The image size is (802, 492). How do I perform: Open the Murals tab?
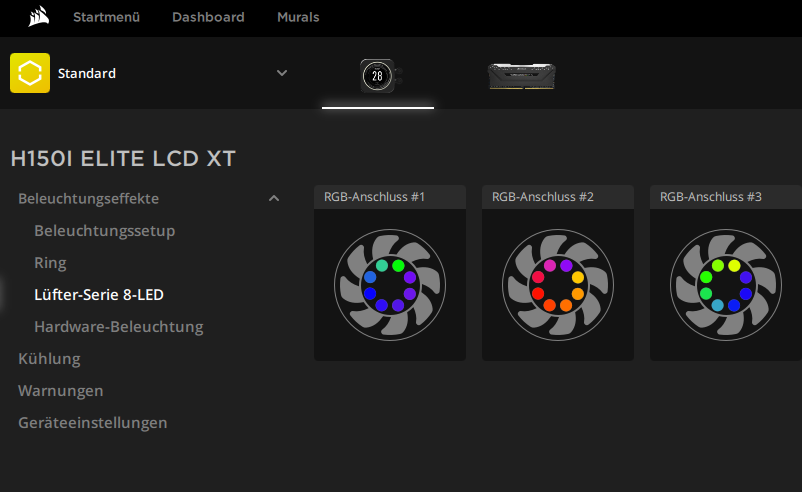(x=298, y=17)
